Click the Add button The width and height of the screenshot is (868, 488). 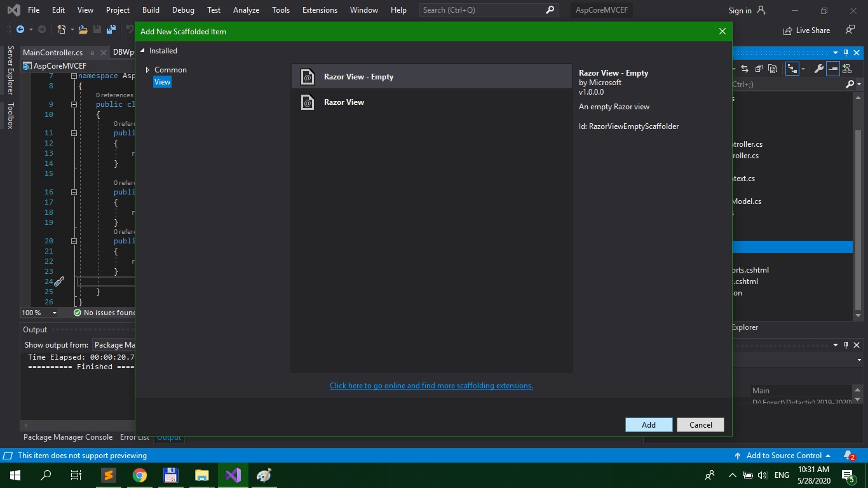click(649, 425)
